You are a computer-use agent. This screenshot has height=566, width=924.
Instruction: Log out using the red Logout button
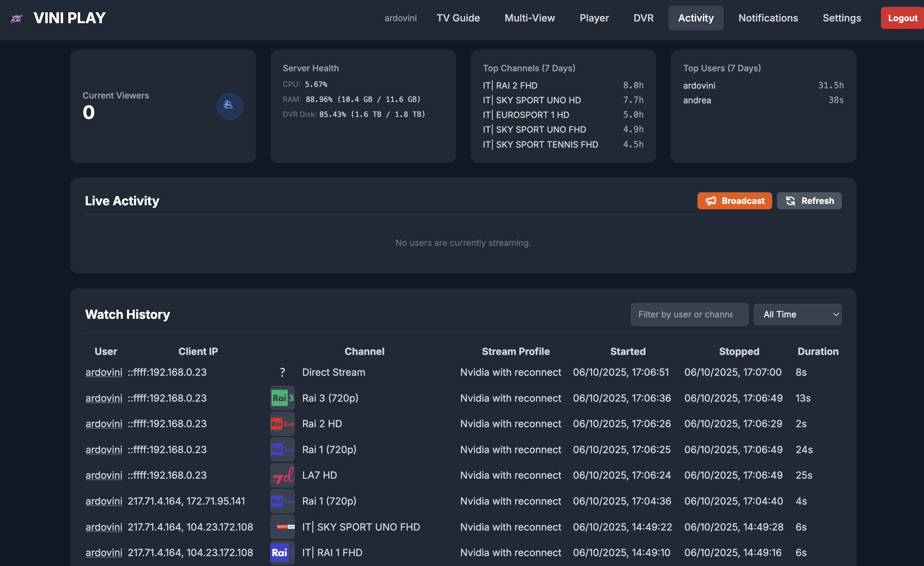(902, 18)
